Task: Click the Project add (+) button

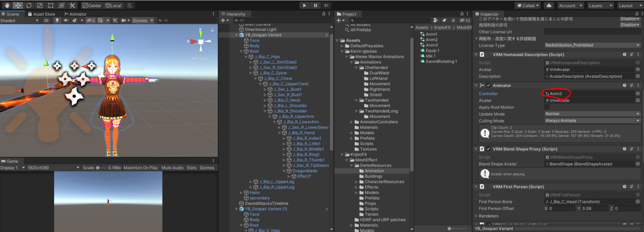Action: tap(340, 20)
